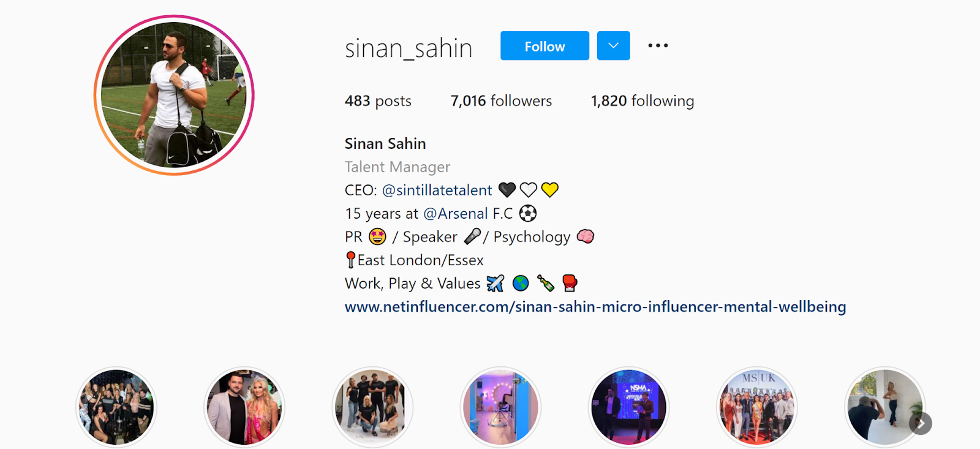This screenshot has width=980, height=449.
Task: Open the NSMA stage event highlight
Action: (x=628, y=407)
